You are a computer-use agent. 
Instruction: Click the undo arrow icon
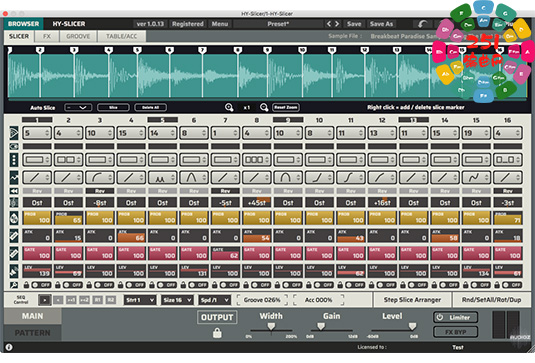pos(422,24)
